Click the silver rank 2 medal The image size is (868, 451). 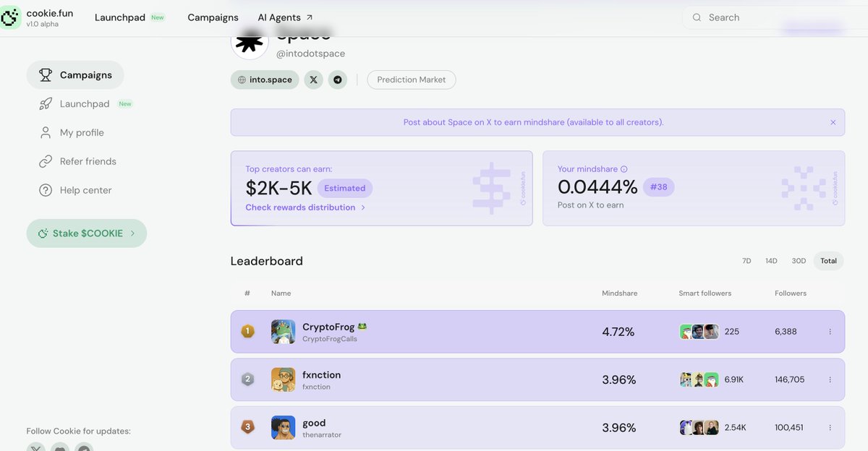[x=247, y=379]
